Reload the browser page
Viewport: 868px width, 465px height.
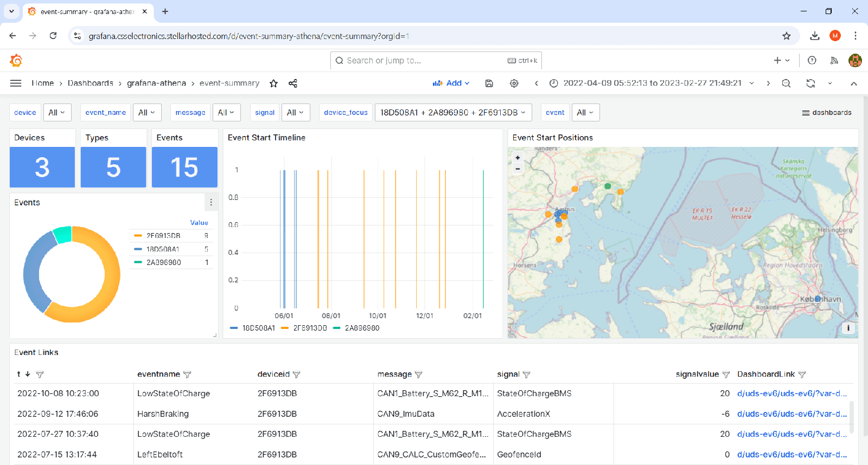pos(53,36)
